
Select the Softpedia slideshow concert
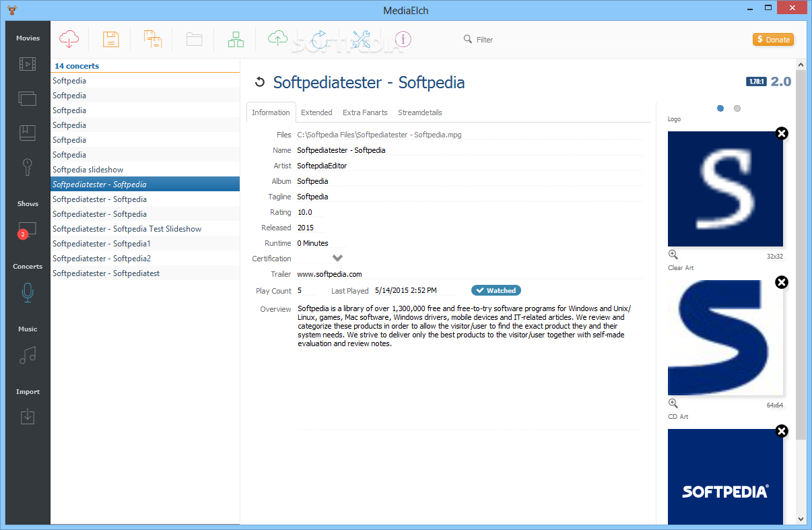point(145,170)
